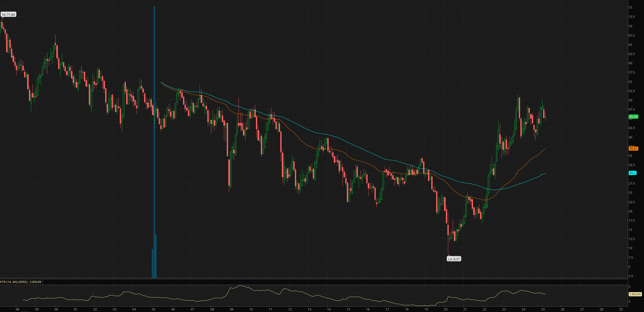Click the orange 36.81 moving average tag
644x312 pixels.
pyautogui.click(x=633, y=148)
